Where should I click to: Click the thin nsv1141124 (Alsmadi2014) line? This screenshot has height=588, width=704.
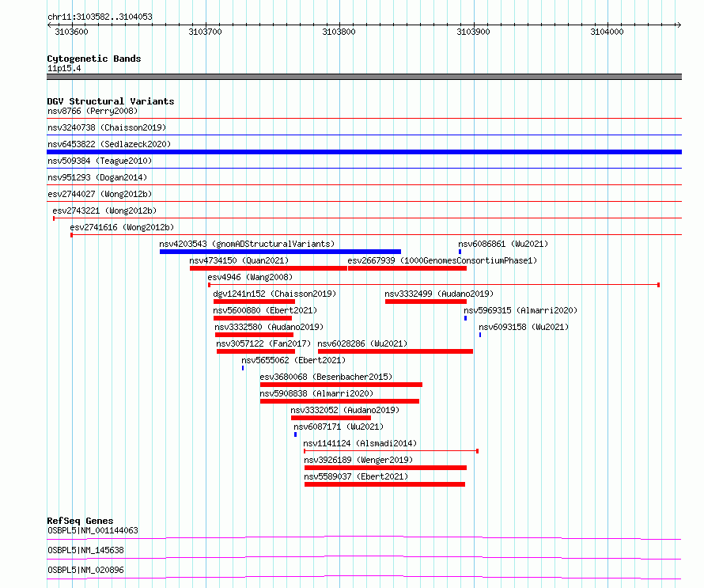[x=391, y=451]
